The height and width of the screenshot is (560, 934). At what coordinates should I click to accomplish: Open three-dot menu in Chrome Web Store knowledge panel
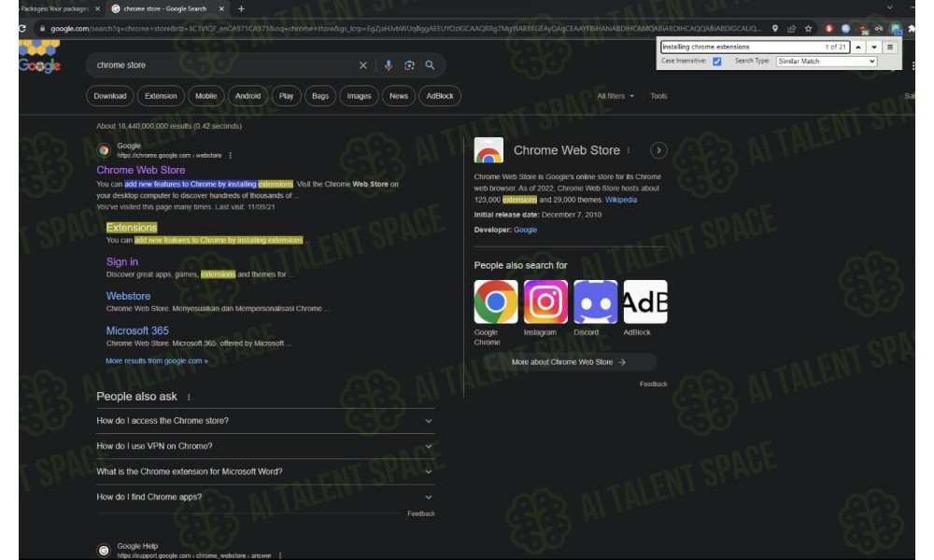pyautogui.click(x=629, y=150)
